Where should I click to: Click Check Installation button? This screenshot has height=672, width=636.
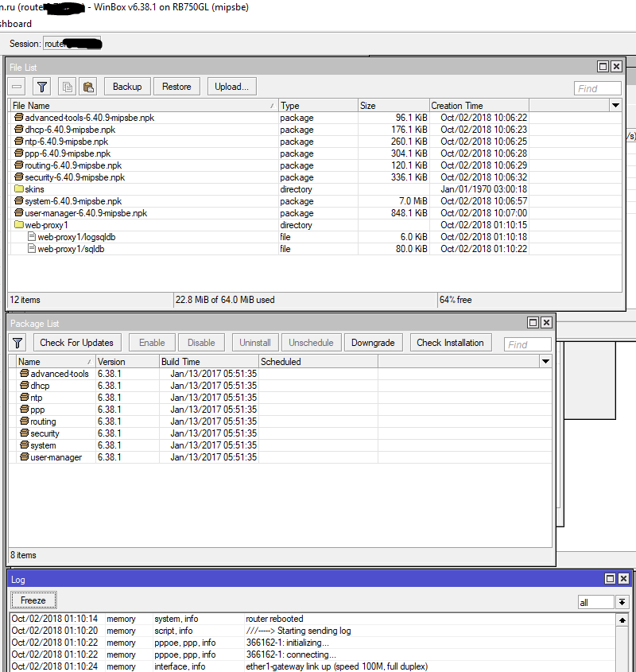point(451,343)
